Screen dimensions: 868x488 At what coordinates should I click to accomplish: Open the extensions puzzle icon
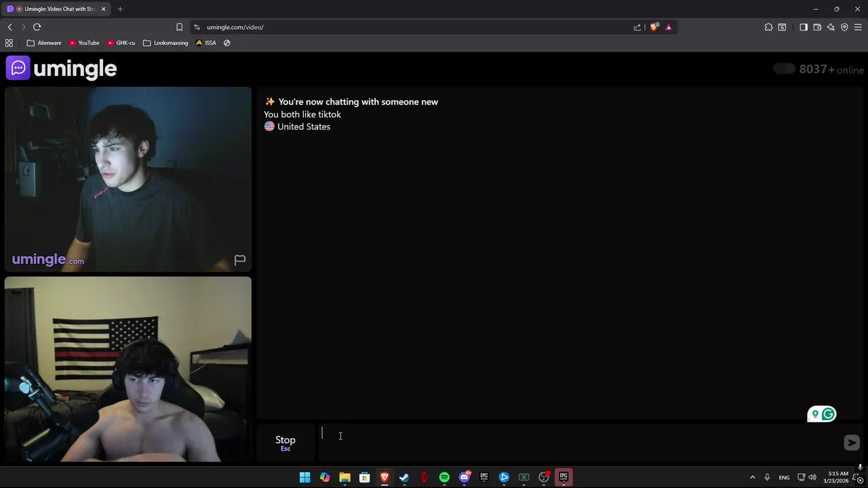[768, 27]
